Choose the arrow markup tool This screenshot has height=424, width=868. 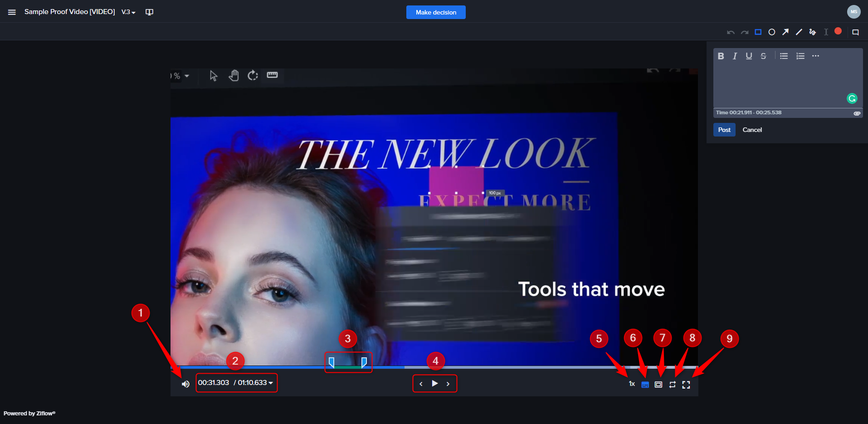[x=785, y=32]
